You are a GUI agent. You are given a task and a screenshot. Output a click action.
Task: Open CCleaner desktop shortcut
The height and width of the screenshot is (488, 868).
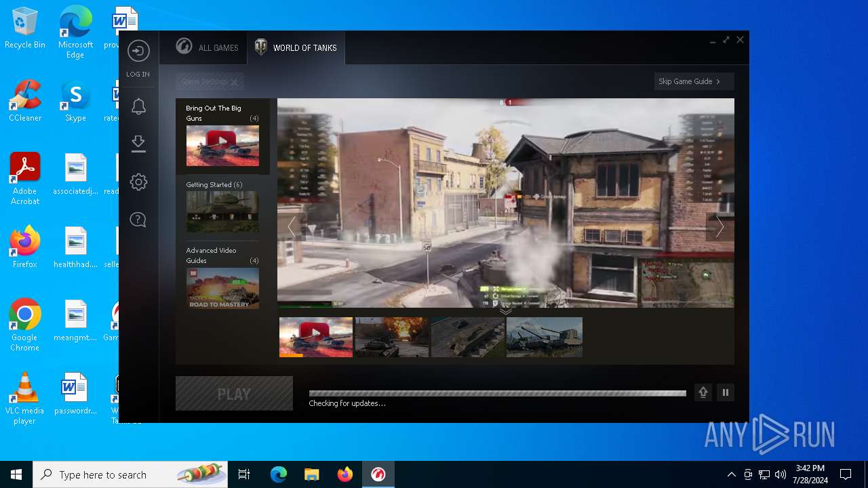coord(25,101)
